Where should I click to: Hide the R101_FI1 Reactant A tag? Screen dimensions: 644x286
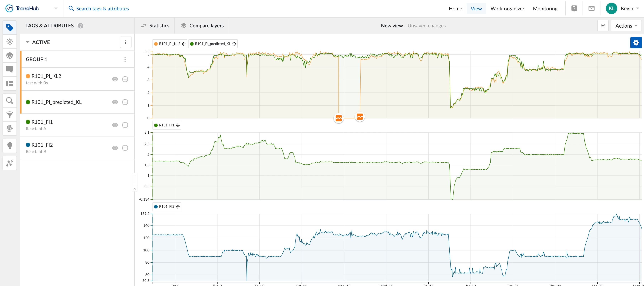point(115,125)
